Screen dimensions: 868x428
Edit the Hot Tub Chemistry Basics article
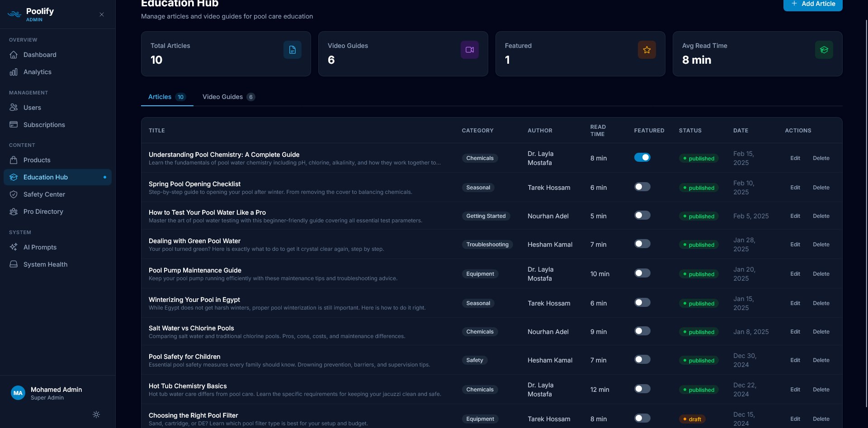pos(795,390)
